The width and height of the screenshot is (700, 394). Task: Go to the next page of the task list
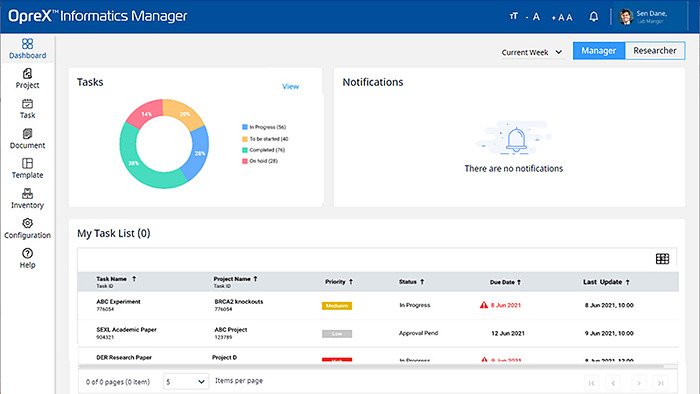[639, 383]
